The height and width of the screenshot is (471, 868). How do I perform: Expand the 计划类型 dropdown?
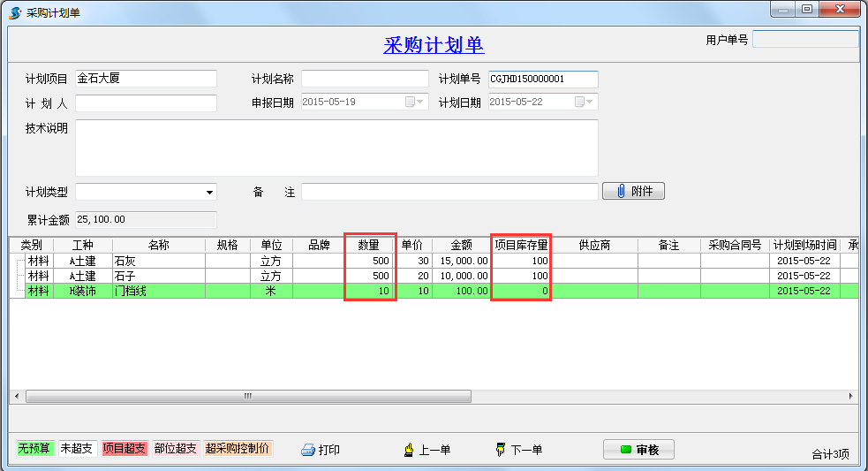tap(209, 193)
